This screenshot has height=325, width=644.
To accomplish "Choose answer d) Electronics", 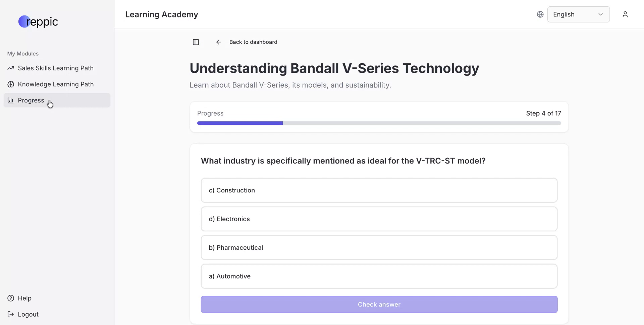I will 379,219.
